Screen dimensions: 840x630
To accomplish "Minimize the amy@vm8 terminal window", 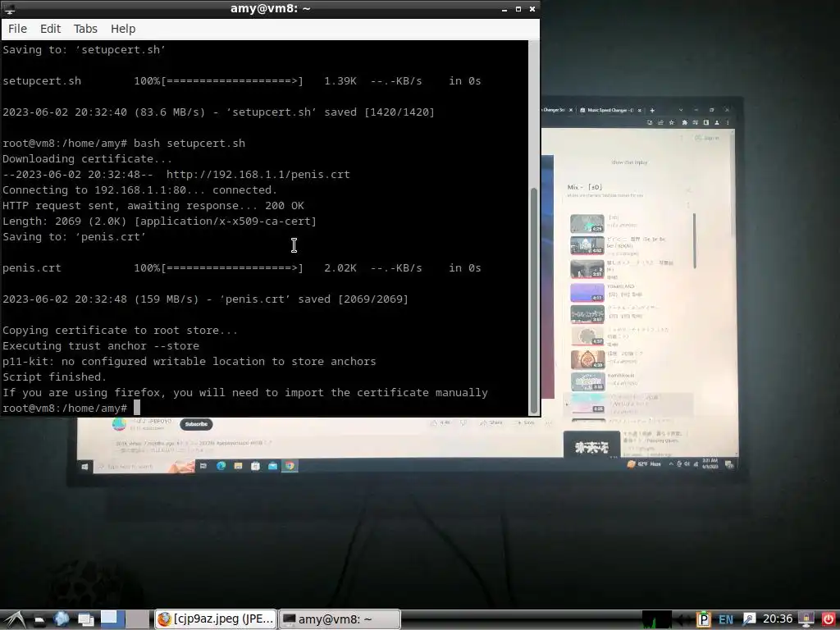I will click(x=504, y=9).
